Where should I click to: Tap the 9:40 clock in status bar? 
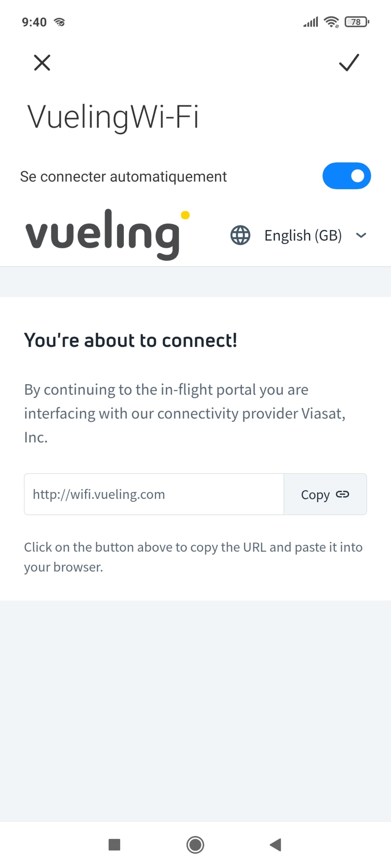(x=34, y=22)
